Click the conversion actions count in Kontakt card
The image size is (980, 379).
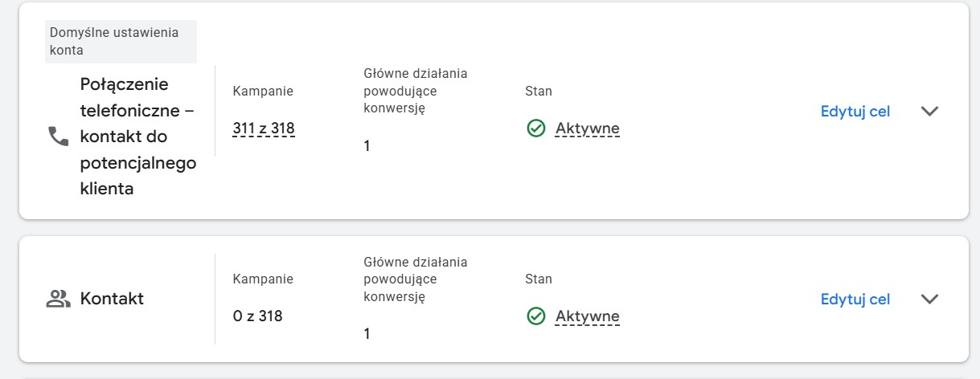pos(367,333)
